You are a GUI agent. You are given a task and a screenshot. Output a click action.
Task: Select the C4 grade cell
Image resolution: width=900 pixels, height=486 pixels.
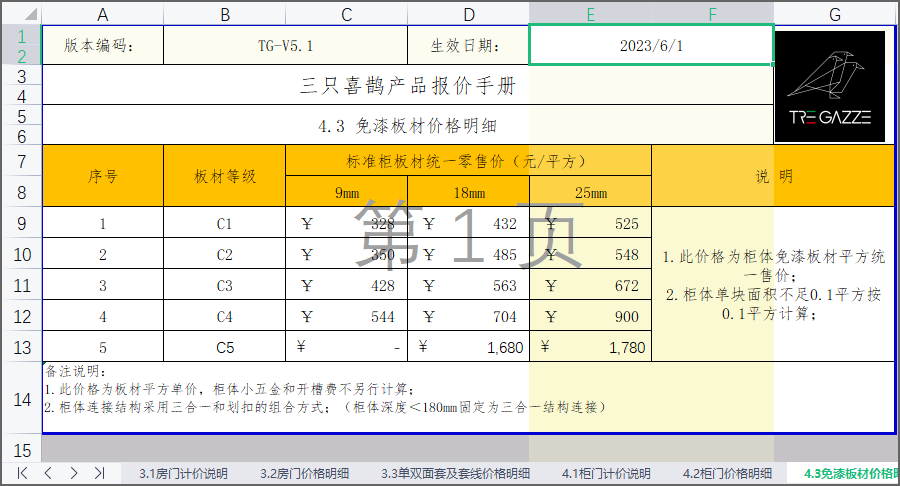pyautogui.click(x=224, y=316)
